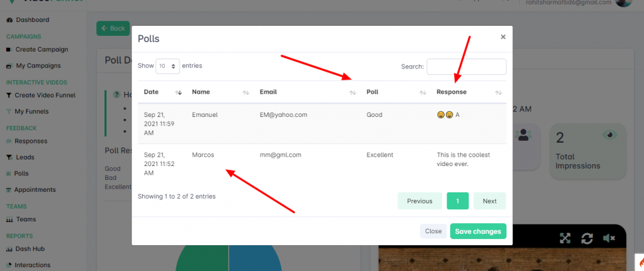Open the entries-per-page dropdown
Image resolution: width=644 pixels, height=271 pixels.
click(167, 65)
